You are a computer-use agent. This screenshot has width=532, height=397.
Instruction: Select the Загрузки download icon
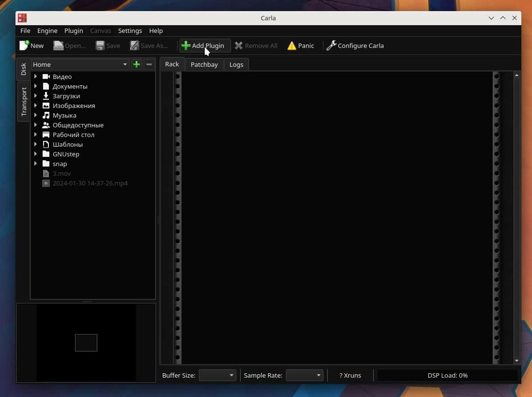coord(46,96)
